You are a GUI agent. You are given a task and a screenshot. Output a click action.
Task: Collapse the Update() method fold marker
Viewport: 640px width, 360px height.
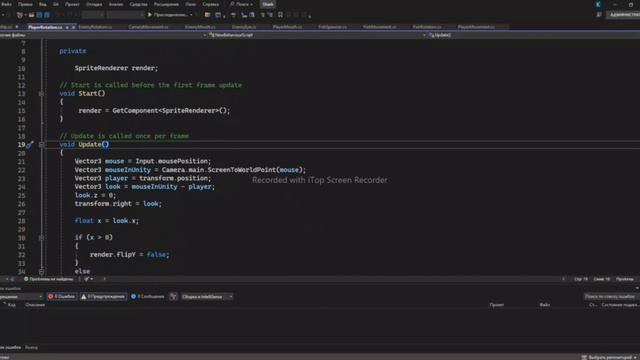41,144
